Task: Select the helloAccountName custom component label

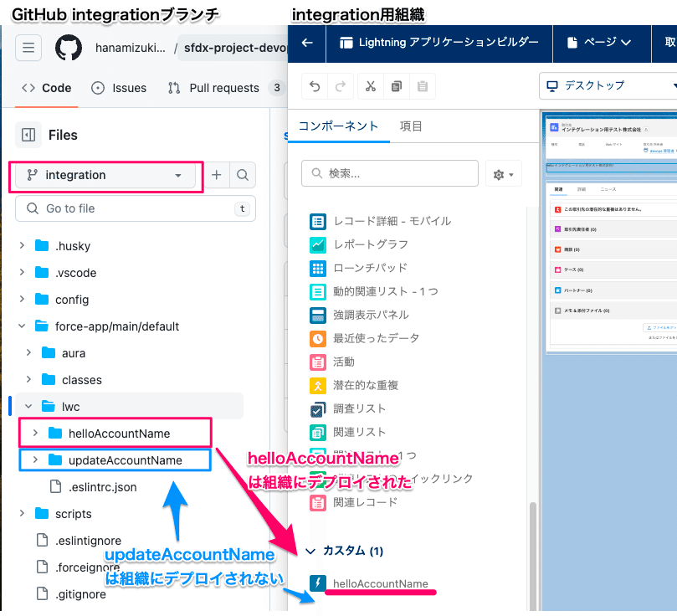Action: (381, 583)
